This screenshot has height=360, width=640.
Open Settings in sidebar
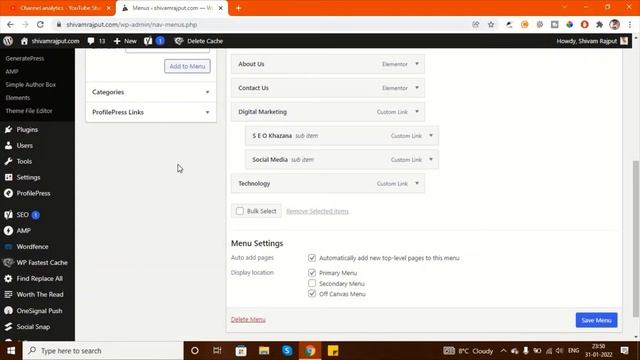coord(28,177)
